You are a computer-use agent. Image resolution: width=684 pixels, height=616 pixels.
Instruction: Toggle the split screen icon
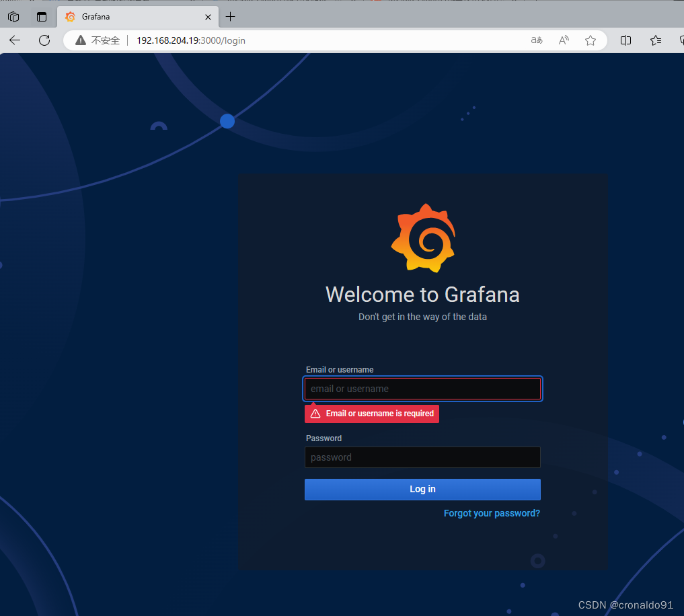click(625, 40)
